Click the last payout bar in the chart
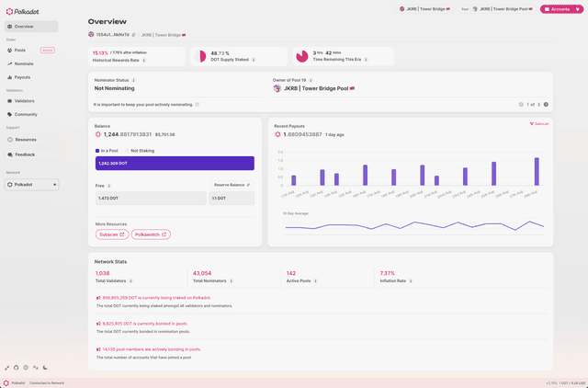588x388 pixels. (537, 172)
